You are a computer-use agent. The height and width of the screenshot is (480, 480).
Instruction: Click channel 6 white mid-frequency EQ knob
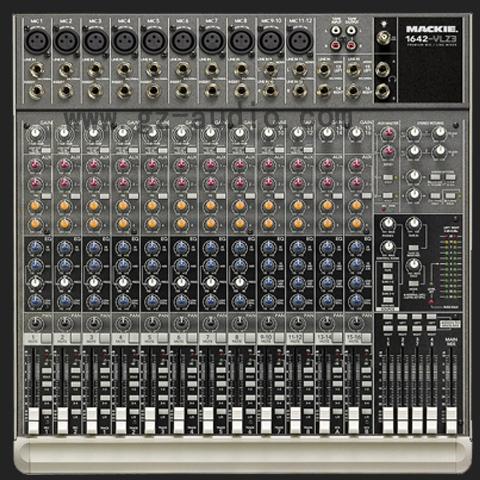[x=181, y=283]
